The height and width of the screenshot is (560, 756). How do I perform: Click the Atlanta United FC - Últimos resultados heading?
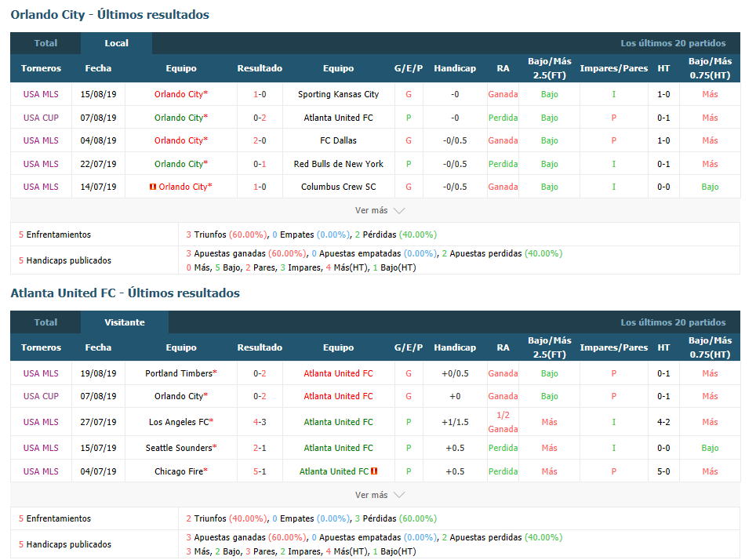pos(125,293)
